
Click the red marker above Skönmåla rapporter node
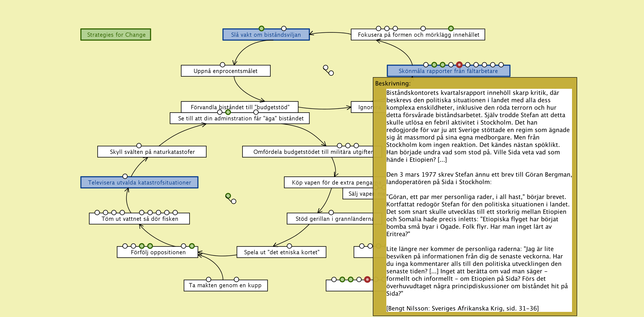(x=459, y=65)
